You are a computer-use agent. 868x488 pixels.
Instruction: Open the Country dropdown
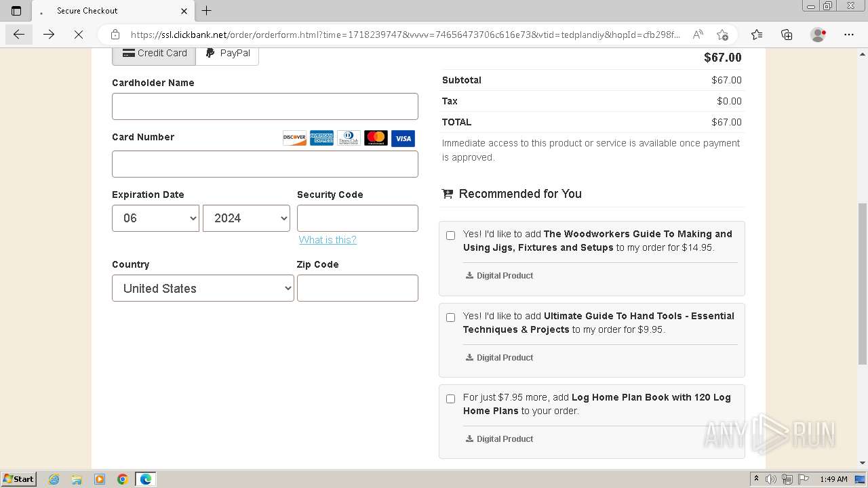(x=203, y=288)
